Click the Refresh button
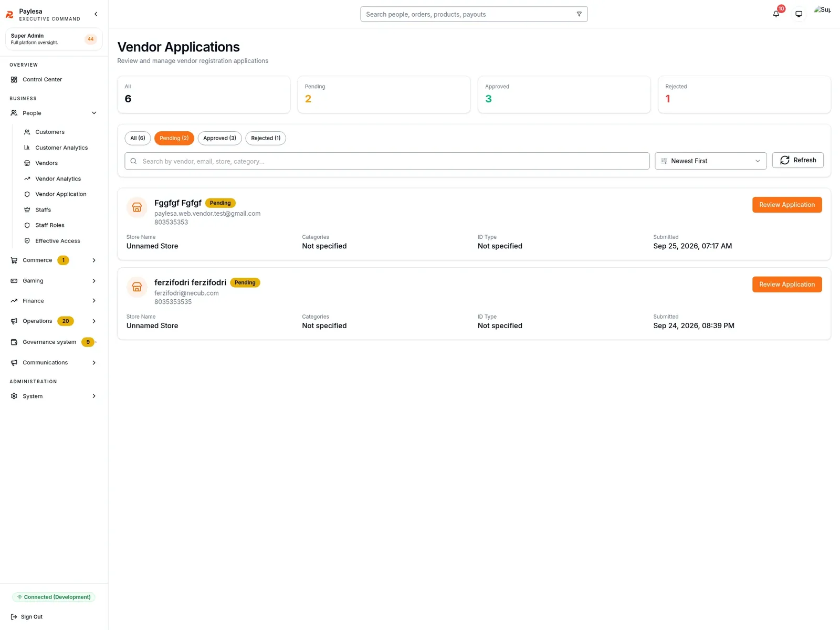The image size is (840, 630). [x=797, y=160]
